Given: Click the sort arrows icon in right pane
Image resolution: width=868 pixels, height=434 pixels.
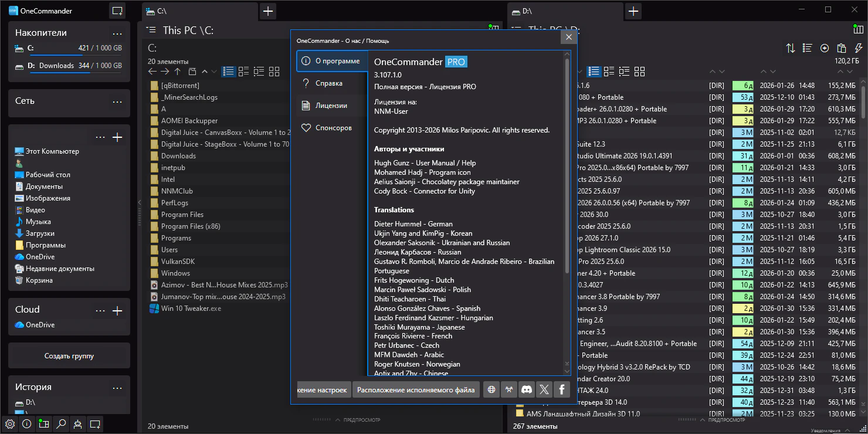Looking at the screenshot, I should coord(791,48).
